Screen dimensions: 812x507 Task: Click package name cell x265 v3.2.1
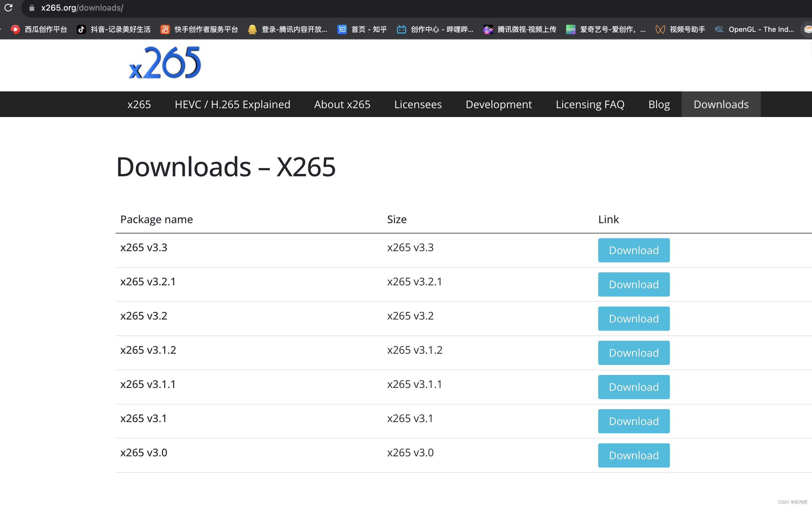point(148,282)
